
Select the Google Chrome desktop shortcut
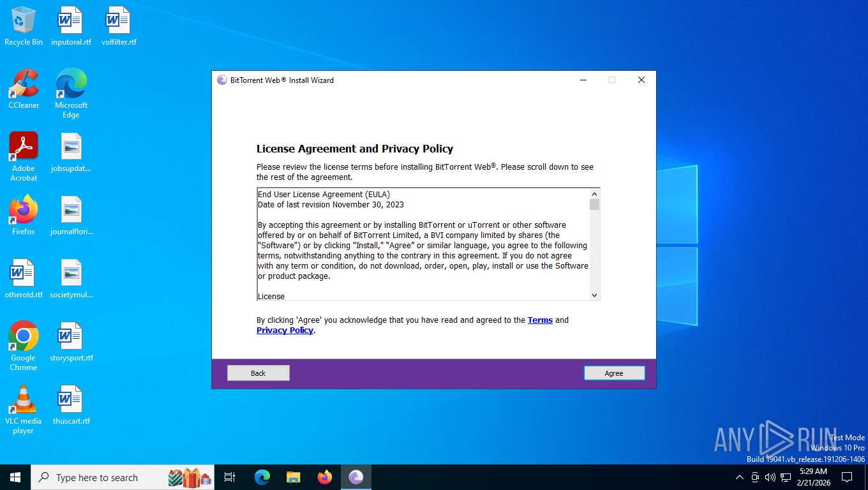pyautogui.click(x=24, y=346)
